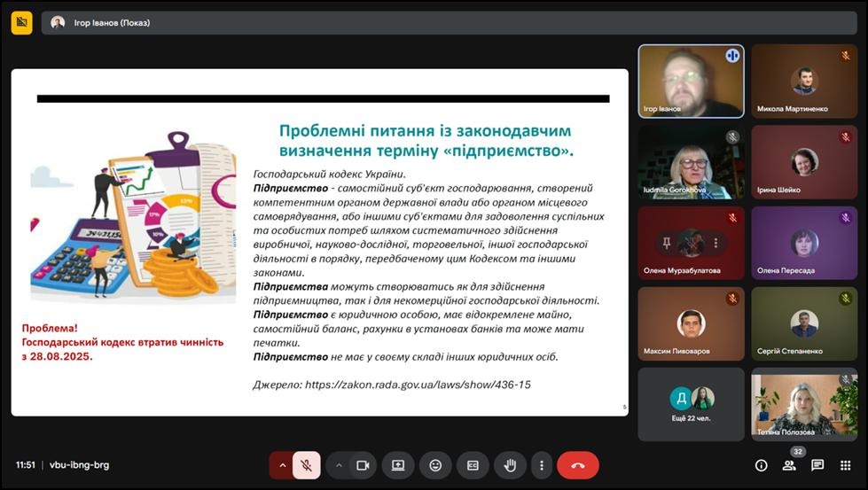Unmute the microphone
The height and width of the screenshot is (490, 868).
[x=306, y=465]
